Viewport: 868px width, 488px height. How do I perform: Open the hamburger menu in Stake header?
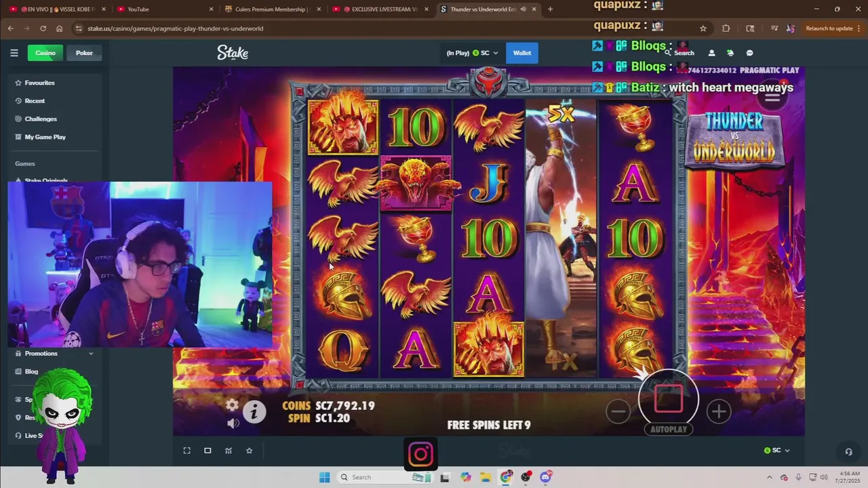click(x=14, y=53)
